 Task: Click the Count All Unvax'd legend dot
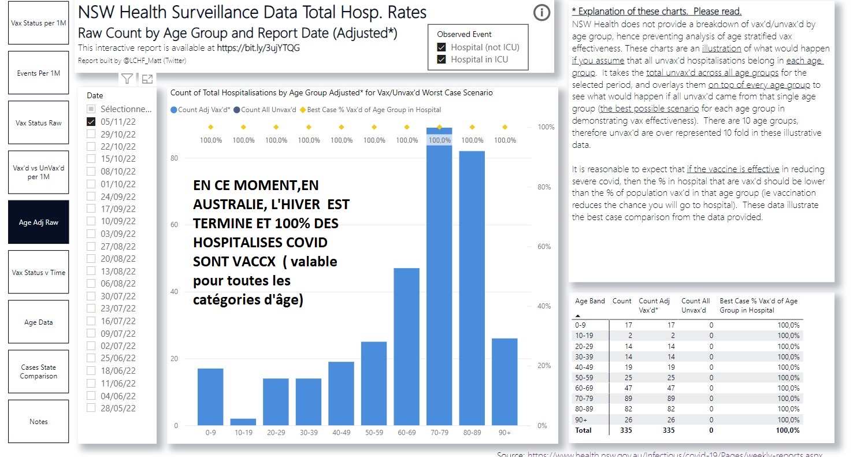tap(236, 110)
